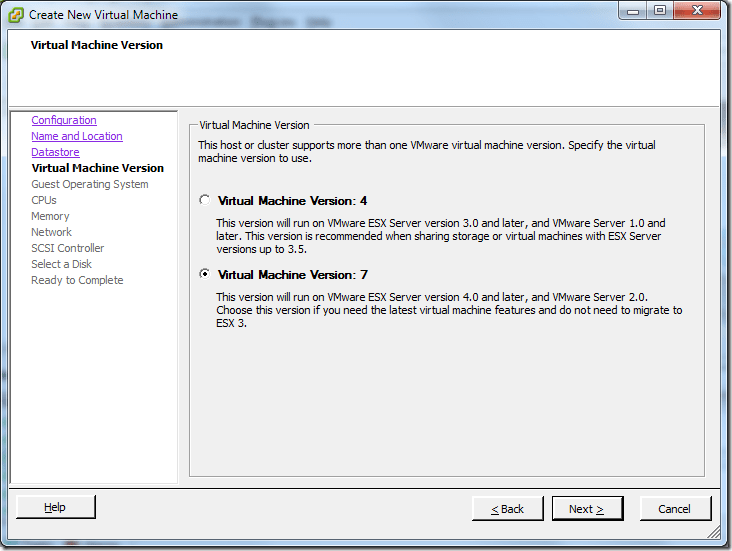The width and height of the screenshot is (732, 551).
Task: Open the Datastore step link
Action: pyautogui.click(x=55, y=152)
